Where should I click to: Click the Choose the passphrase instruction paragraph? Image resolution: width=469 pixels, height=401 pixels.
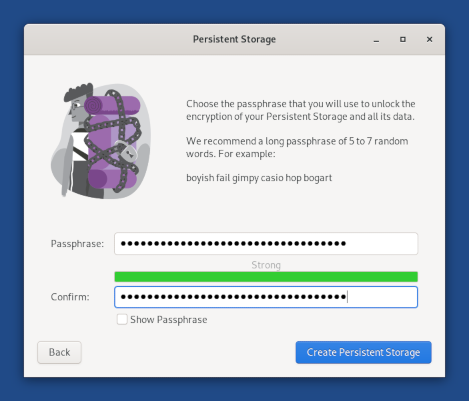(301, 110)
